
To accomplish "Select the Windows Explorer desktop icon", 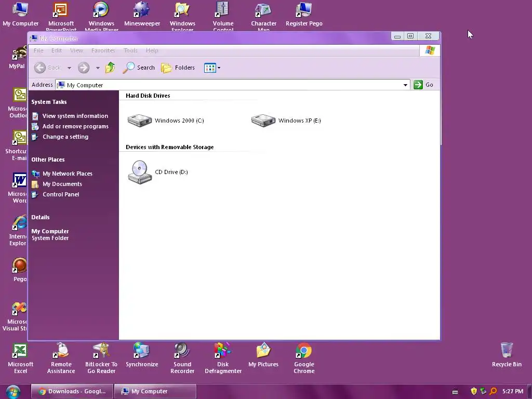I will (182, 16).
